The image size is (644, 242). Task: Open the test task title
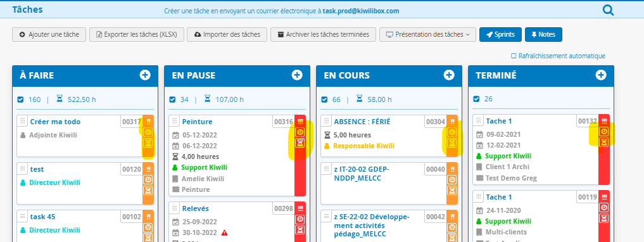37,169
